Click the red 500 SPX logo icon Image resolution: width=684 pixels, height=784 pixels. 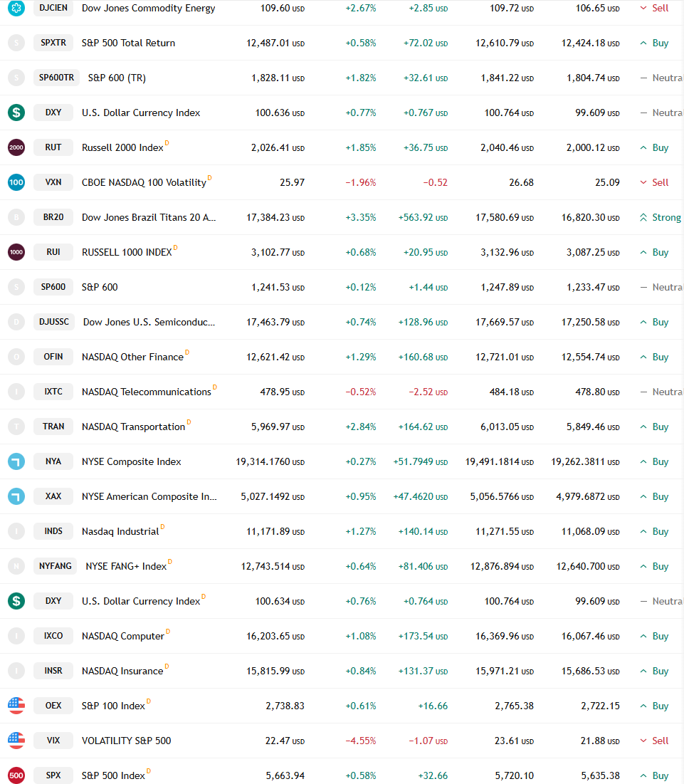click(16, 775)
